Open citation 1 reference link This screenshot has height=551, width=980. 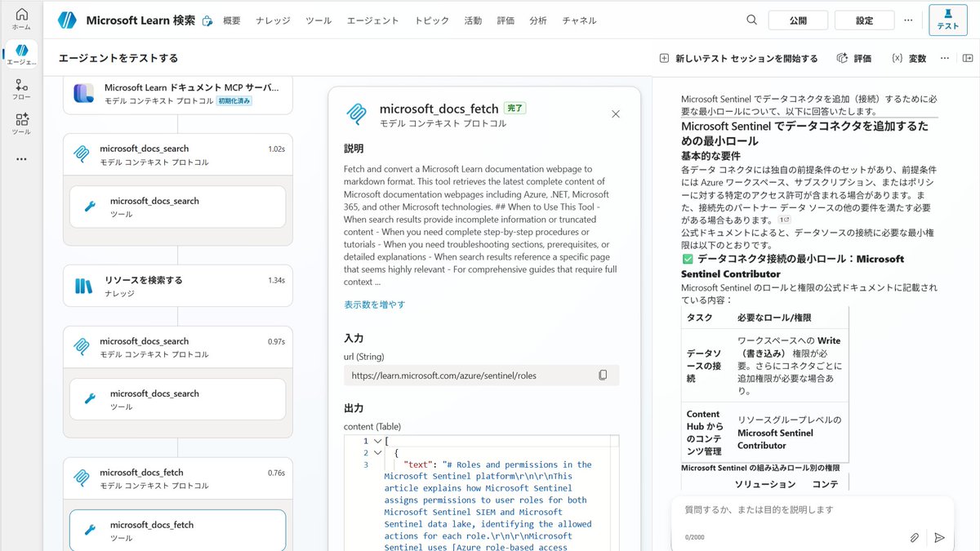point(785,220)
